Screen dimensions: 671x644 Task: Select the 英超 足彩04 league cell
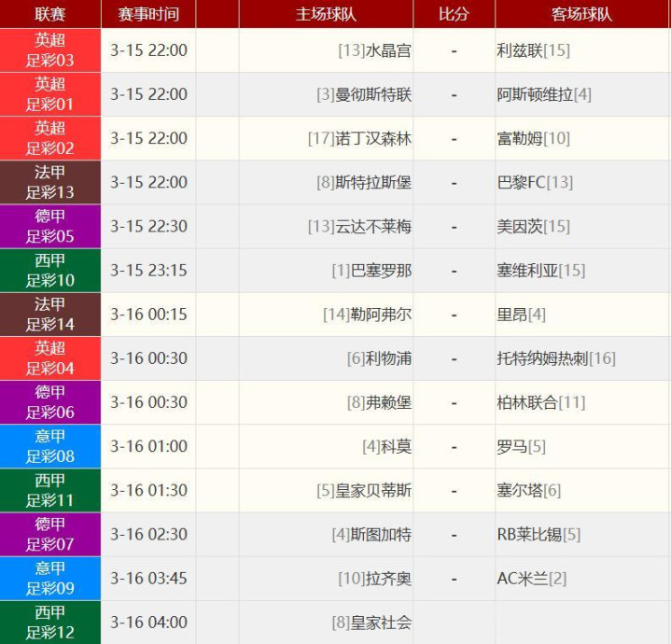(50, 358)
